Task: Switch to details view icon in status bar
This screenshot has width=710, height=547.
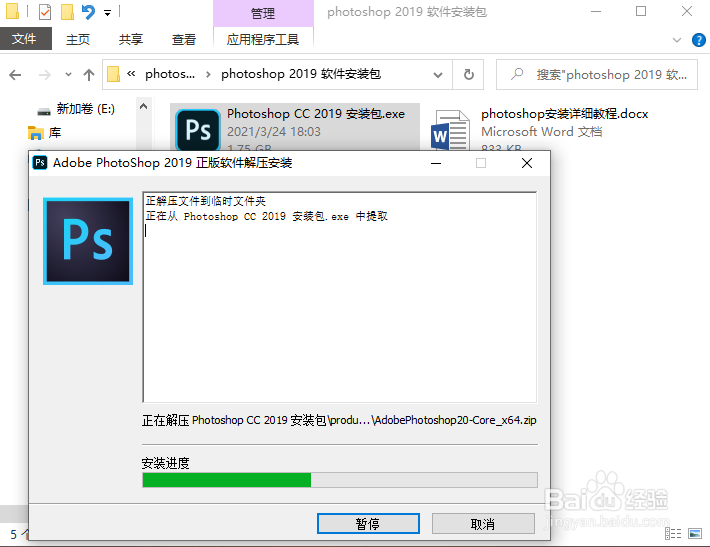Action: tap(673, 533)
